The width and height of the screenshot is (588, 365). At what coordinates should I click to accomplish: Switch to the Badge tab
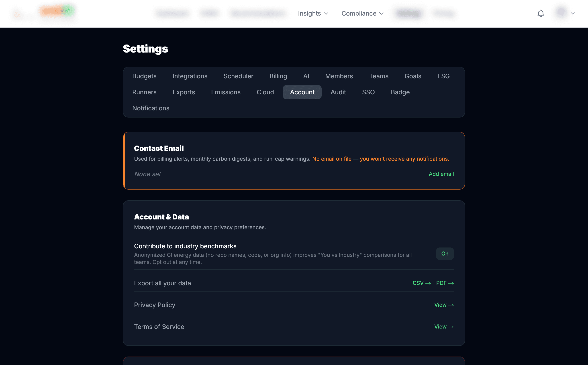tap(400, 92)
